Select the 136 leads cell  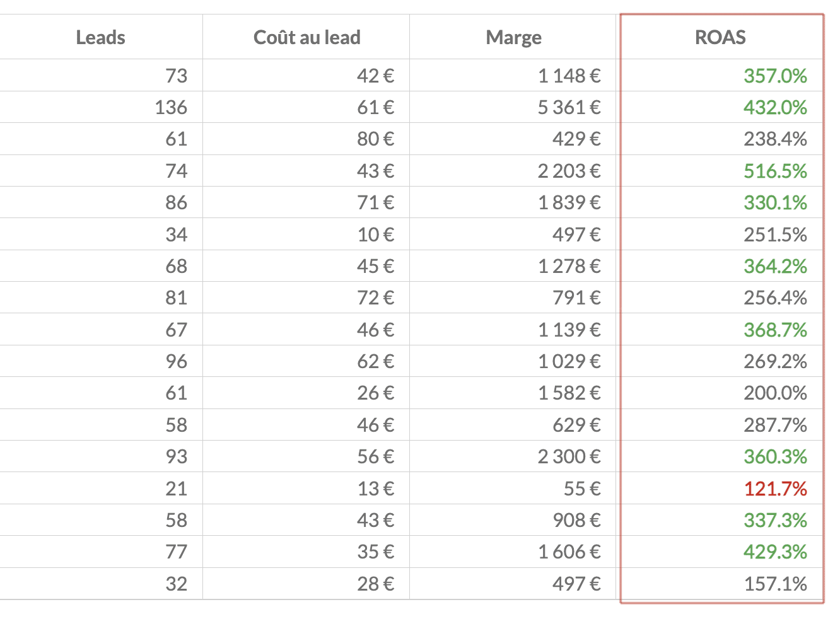(x=171, y=108)
